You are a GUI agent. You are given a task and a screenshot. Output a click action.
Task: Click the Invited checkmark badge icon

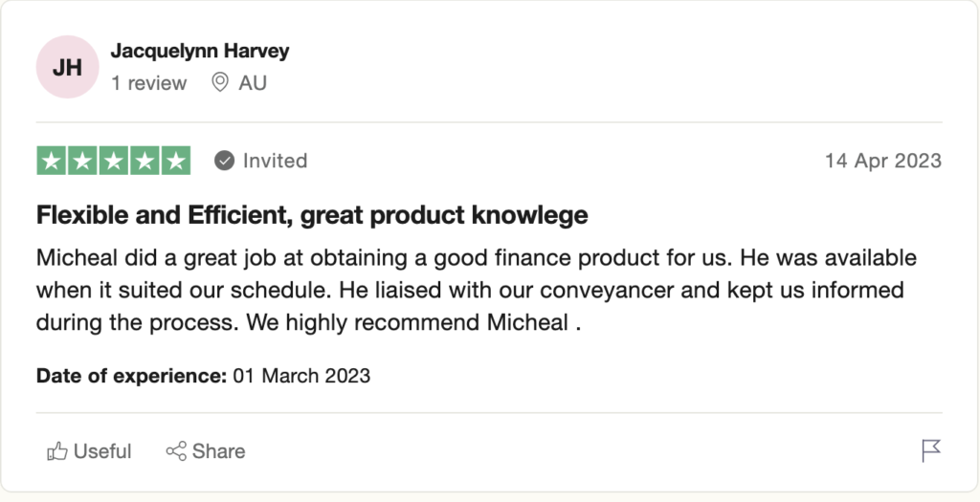pyautogui.click(x=224, y=161)
